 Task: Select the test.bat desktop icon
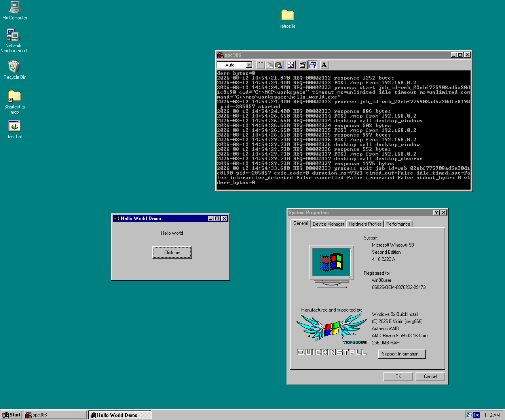pos(15,129)
